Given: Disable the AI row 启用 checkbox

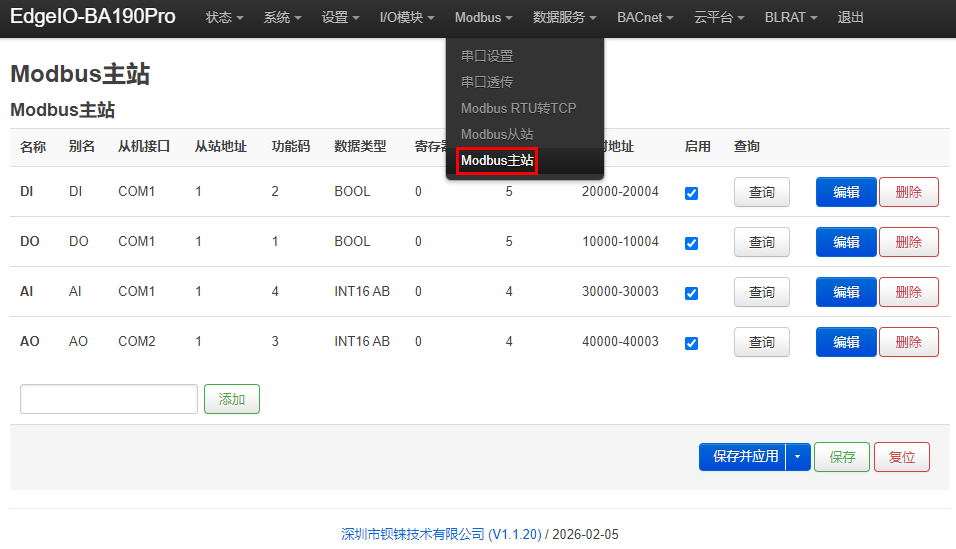Looking at the screenshot, I should click(x=691, y=293).
